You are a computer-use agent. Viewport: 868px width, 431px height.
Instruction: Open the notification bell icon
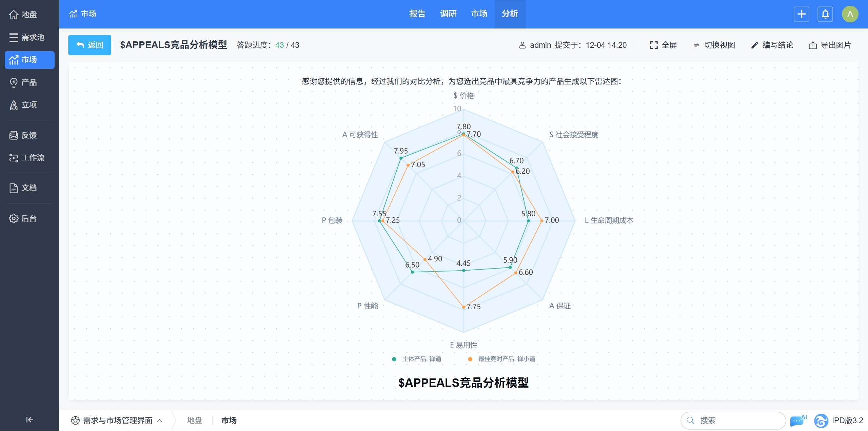[x=825, y=14]
